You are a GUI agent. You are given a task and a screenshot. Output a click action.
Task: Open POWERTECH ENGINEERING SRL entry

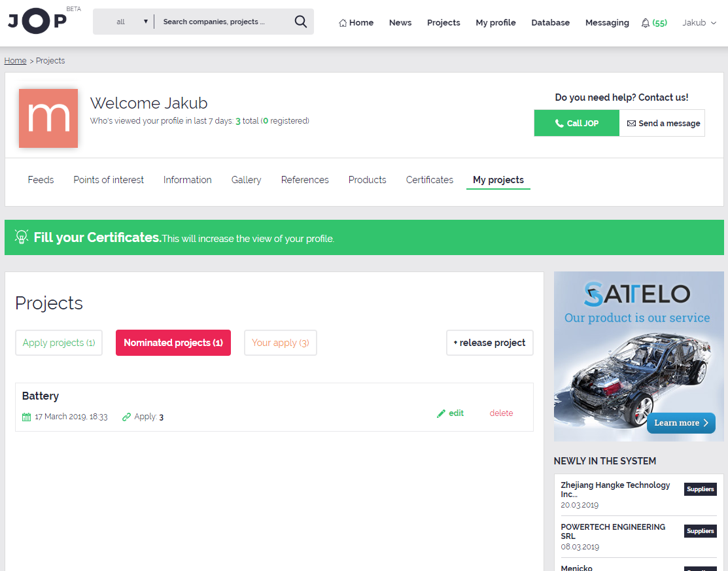613,531
